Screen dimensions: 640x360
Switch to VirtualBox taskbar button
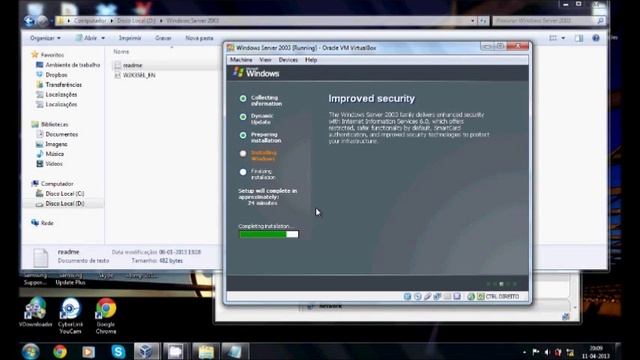click(147, 351)
